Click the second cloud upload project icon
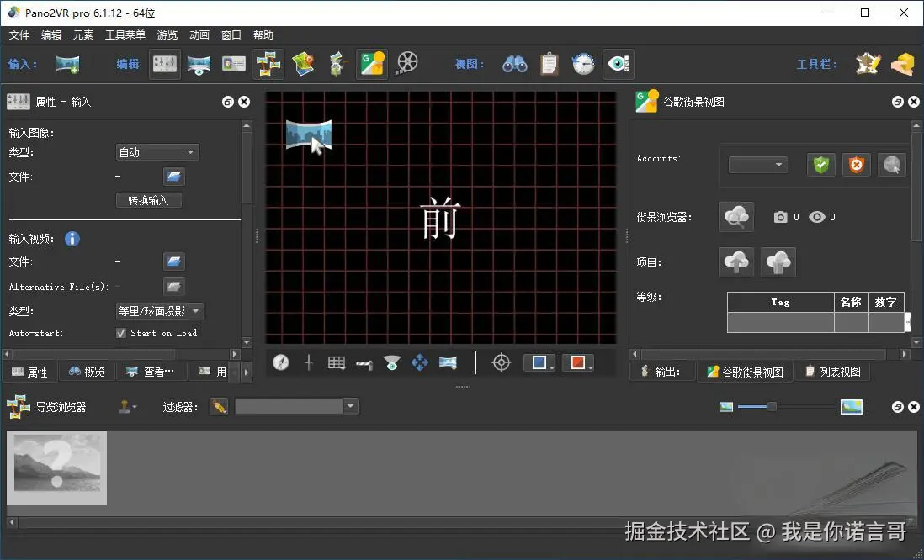 tap(778, 262)
